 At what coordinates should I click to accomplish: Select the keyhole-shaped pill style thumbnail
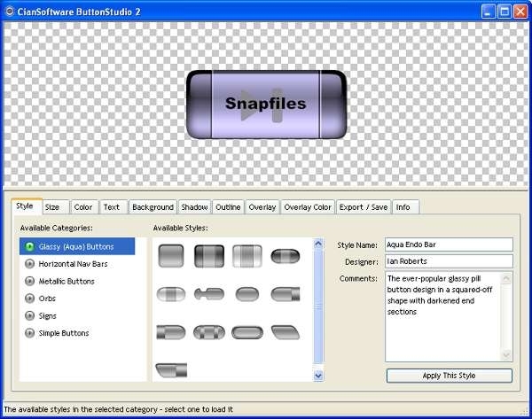click(209, 294)
